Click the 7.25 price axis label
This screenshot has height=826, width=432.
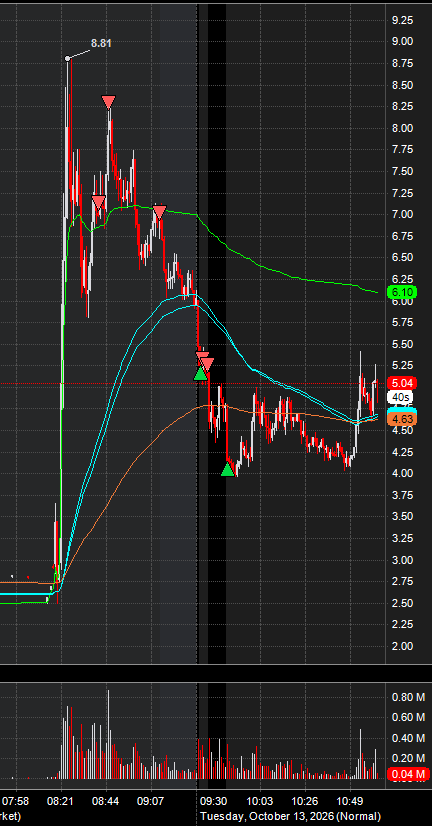(402, 193)
